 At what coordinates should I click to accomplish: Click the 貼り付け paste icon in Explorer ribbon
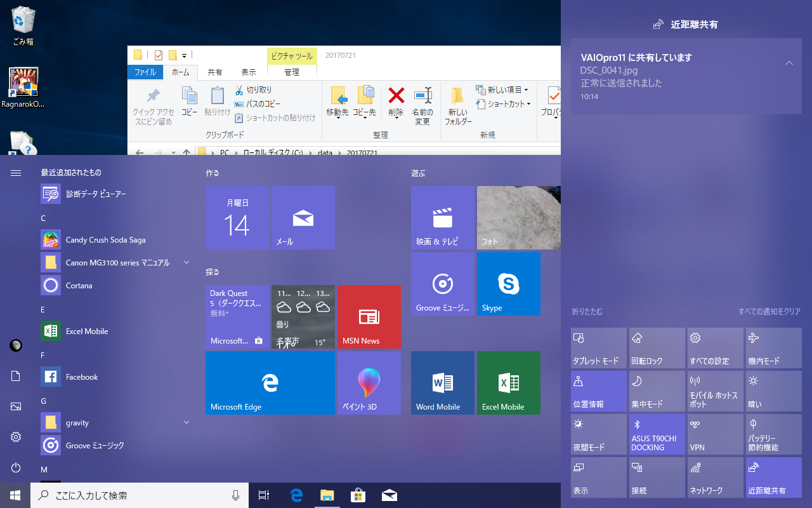click(x=218, y=101)
